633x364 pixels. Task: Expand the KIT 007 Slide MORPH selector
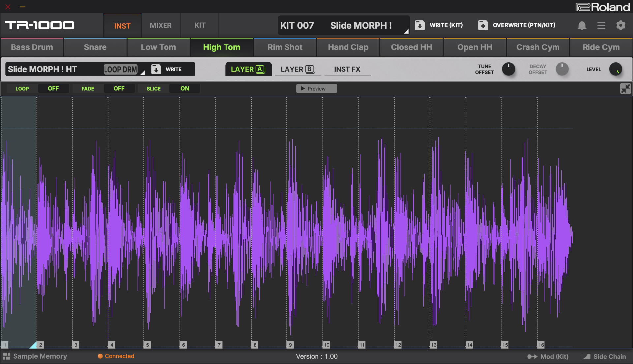[x=406, y=31]
